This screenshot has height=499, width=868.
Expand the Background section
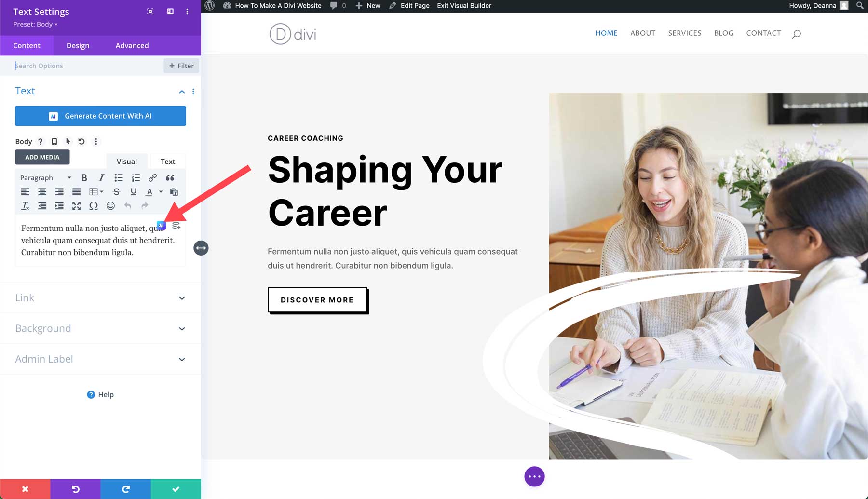pos(100,328)
